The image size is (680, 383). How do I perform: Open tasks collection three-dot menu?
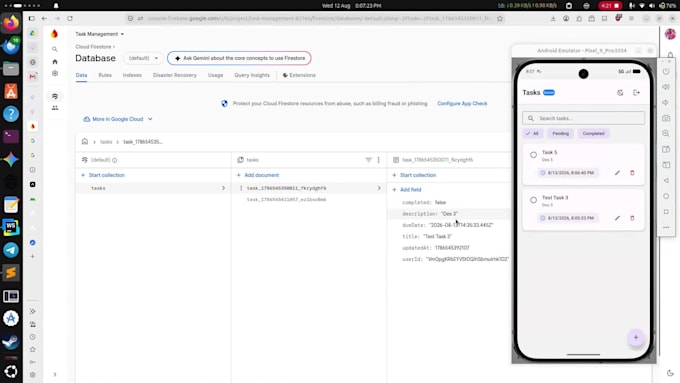pyautogui.click(x=379, y=160)
